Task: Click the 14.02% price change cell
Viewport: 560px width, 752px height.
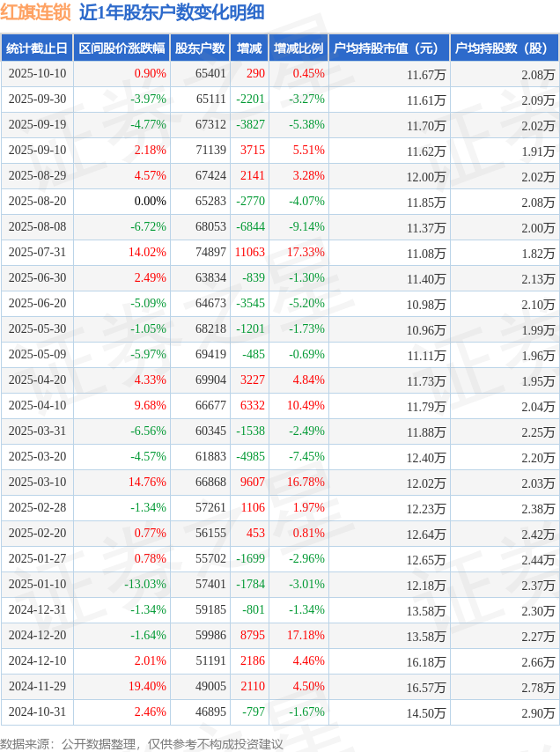Action: coord(147,253)
